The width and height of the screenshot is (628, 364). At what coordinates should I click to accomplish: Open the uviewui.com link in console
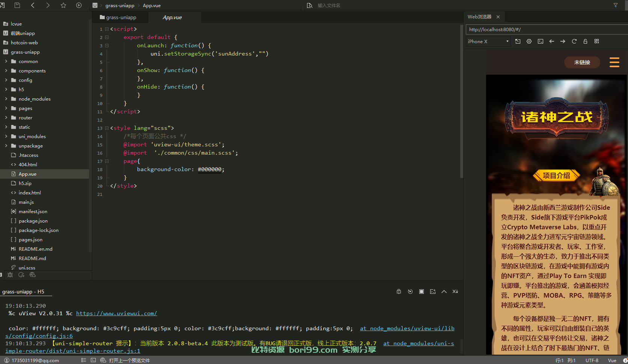tap(116, 313)
